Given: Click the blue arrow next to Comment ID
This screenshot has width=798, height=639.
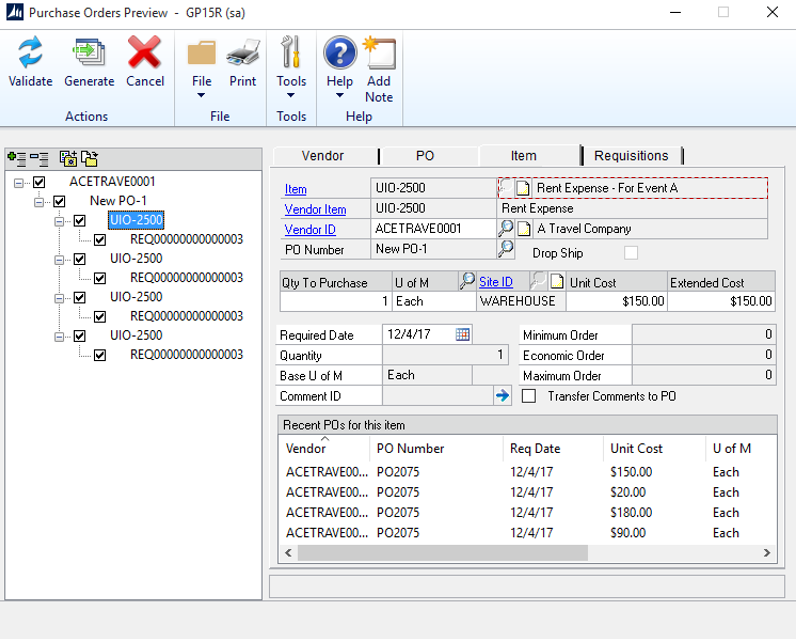Looking at the screenshot, I should tap(502, 395).
